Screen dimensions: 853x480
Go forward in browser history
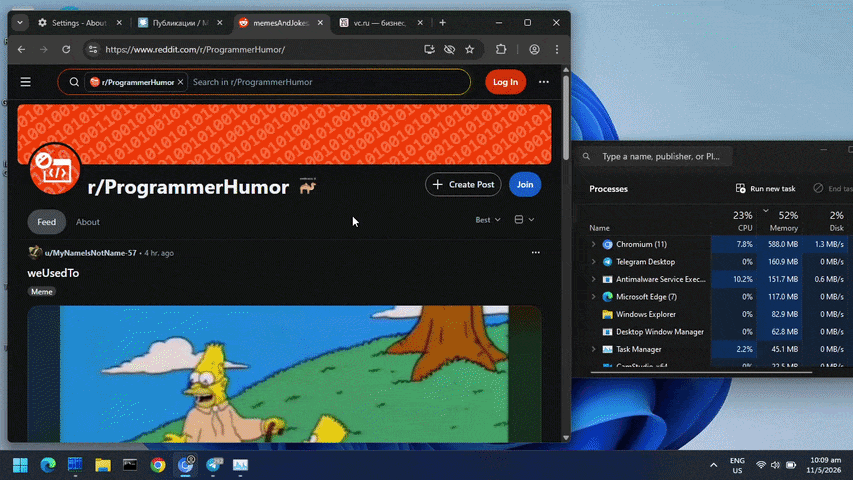[44, 50]
